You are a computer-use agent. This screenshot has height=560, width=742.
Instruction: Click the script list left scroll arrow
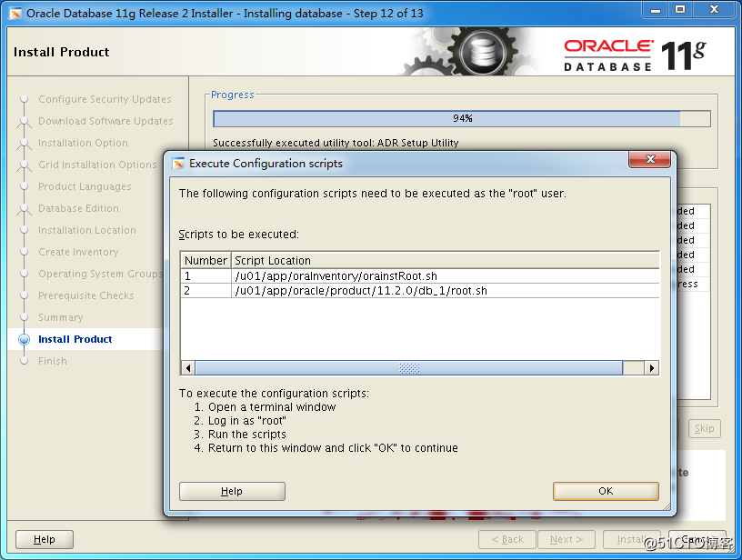(x=188, y=368)
